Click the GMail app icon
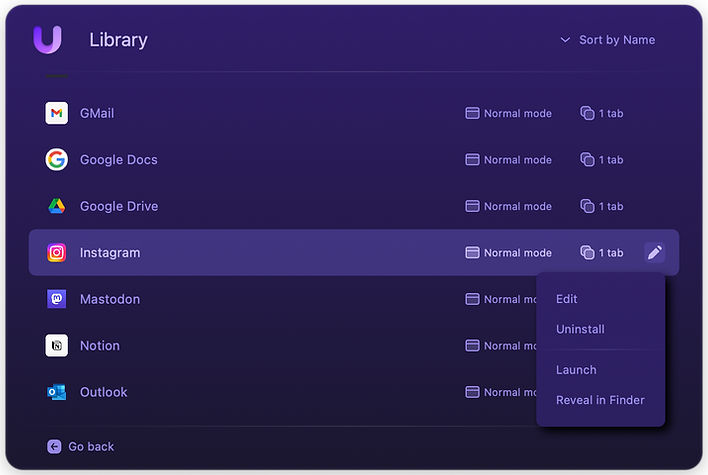This screenshot has height=475, width=708. [x=56, y=113]
